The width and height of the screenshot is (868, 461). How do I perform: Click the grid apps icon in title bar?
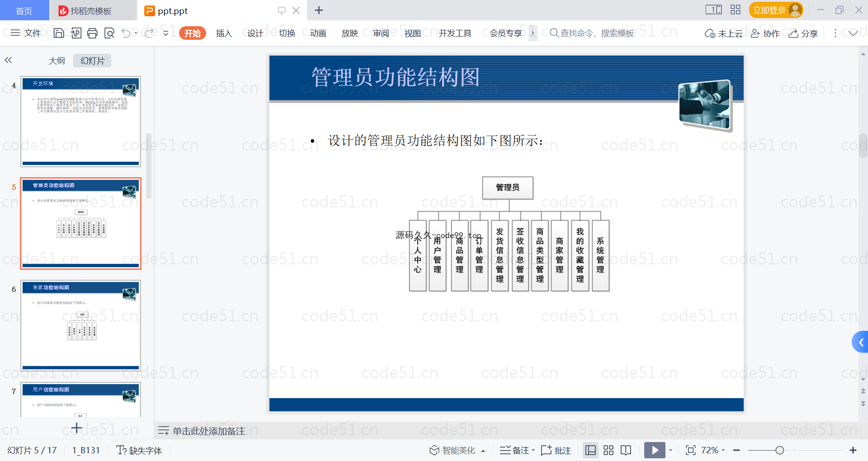click(x=736, y=10)
